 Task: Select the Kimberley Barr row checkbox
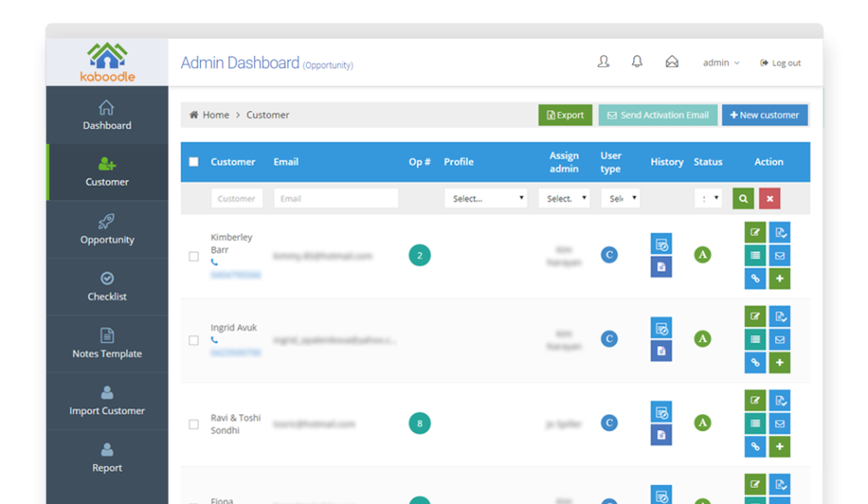pyautogui.click(x=193, y=255)
